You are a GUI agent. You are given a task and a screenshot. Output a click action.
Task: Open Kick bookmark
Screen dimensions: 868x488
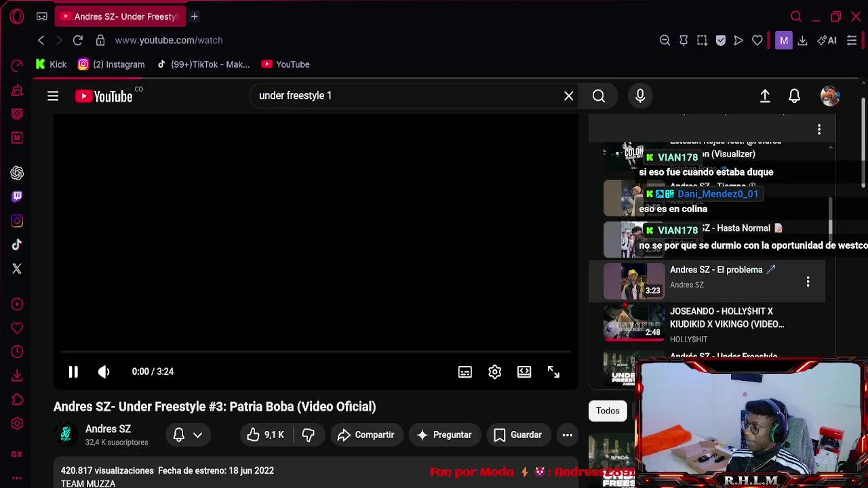(51, 64)
